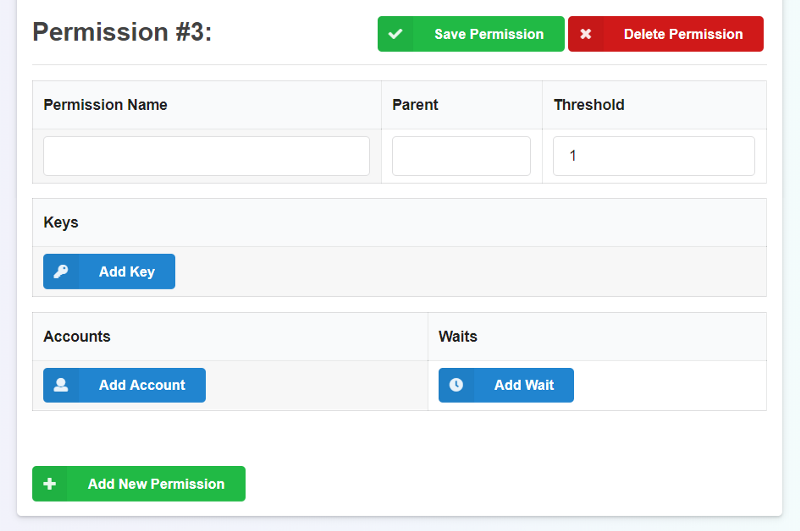Click the Accounts section label
This screenshot has width=800, height=531.
[77, 337]
